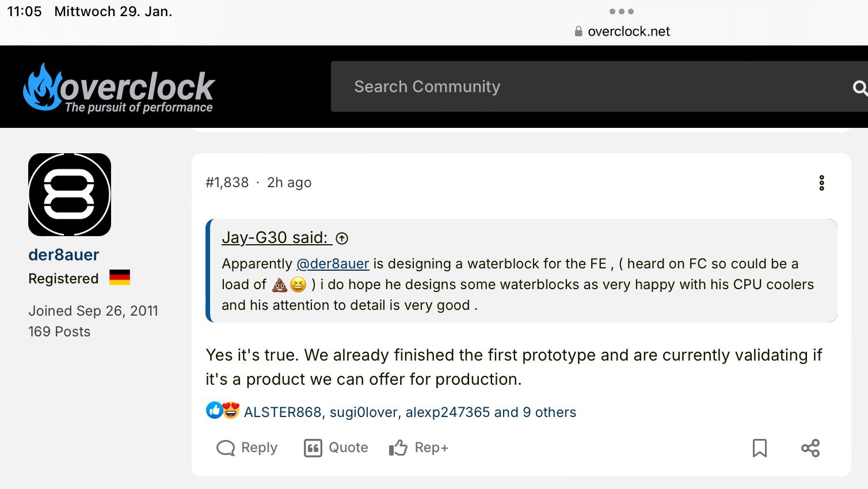The height and width of the screenshot is (489, 868).
Task: Reply to der8auer's post
Action: (247, 448)
